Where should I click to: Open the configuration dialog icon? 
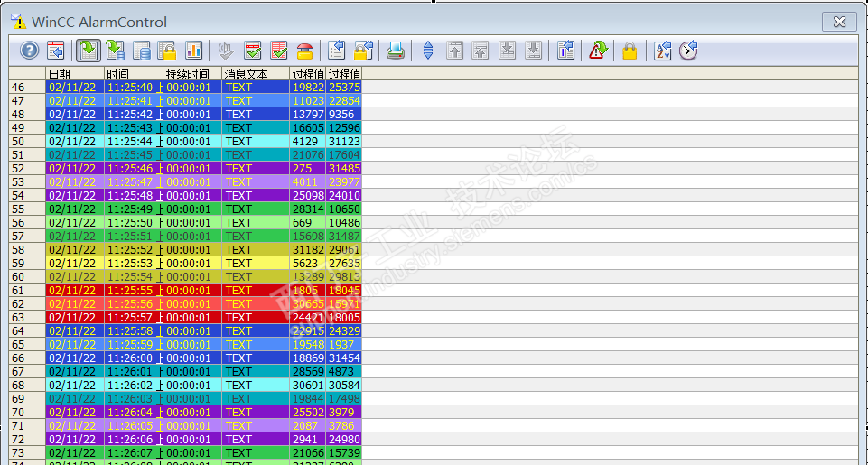(x=55, y=51)
